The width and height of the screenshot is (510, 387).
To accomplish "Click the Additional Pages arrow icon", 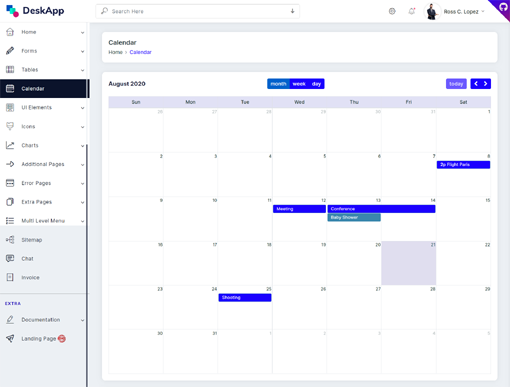I will click(x=10, y=164).
